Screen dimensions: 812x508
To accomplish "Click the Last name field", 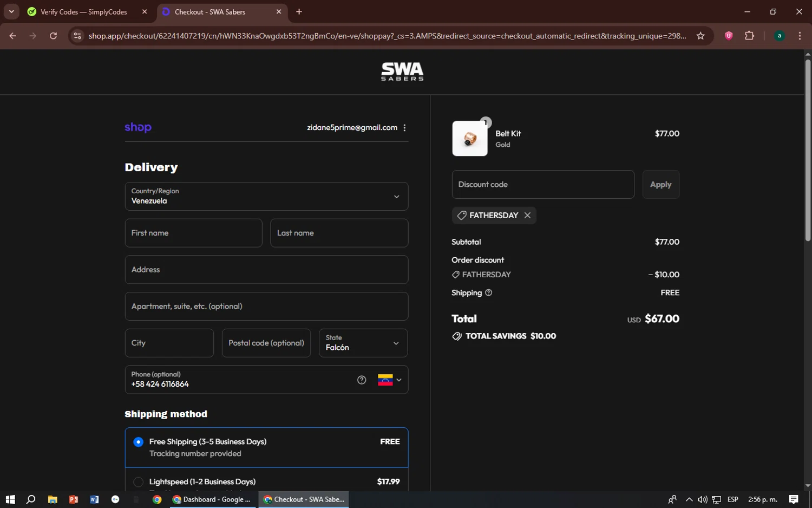I will point(339,233).
